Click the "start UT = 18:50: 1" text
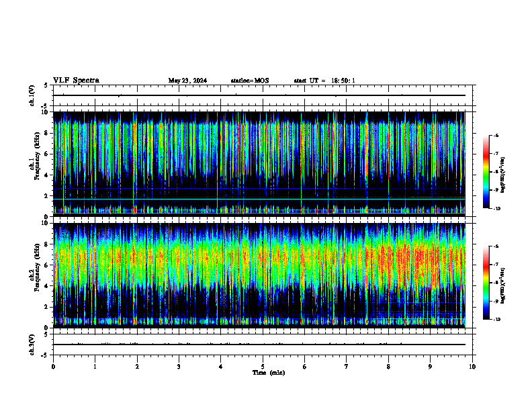This screenshot has height=411, width=532. (x=324, y=81)
